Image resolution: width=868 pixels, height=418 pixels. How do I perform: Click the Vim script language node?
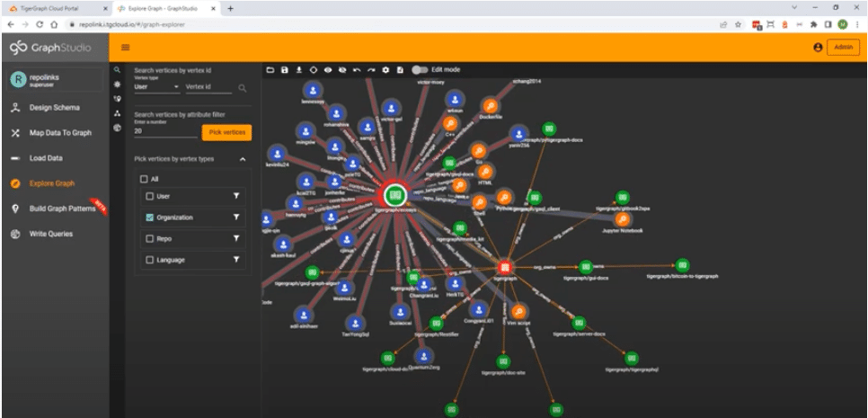tap(518, 312)
